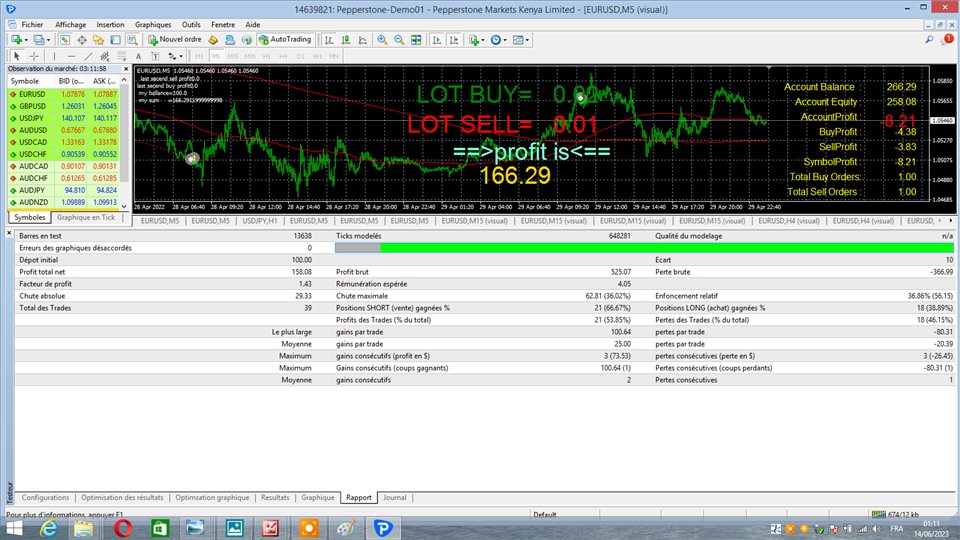
Task: Select the USDJPY symbol row
Action: (63, 118)
